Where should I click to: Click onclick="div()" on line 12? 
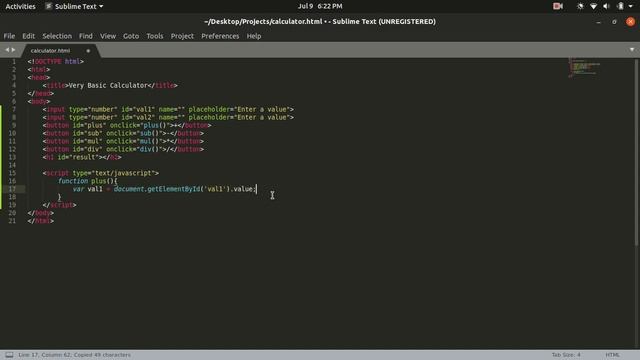(x=134, y=149)
